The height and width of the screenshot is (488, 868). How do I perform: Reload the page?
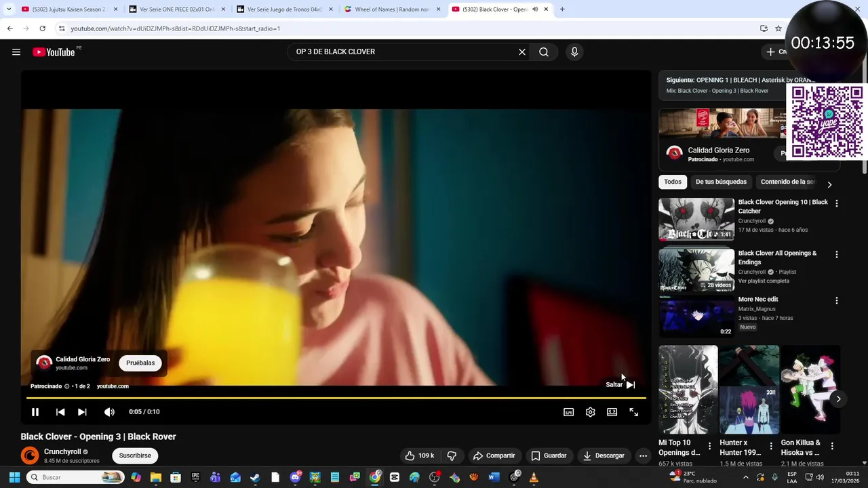[x=42, y=28]
